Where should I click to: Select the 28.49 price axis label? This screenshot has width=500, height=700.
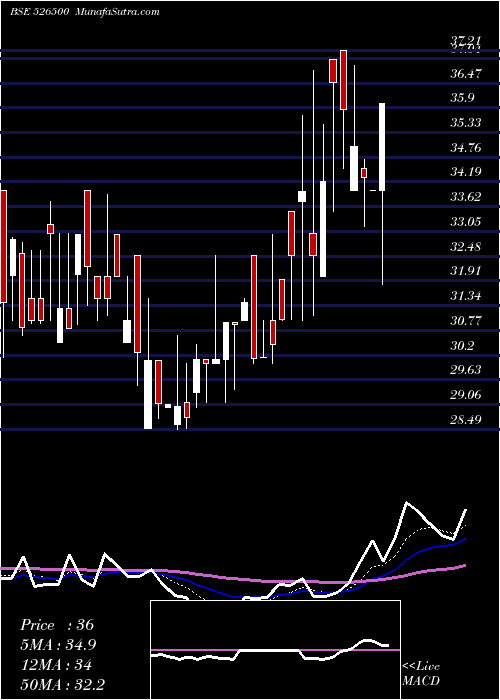pos(466,420)
